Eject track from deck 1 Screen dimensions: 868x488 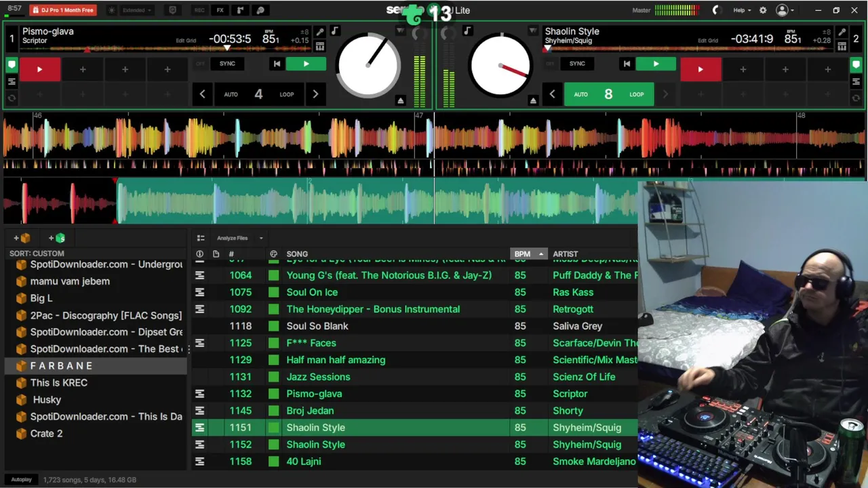[x=401, y=100]
